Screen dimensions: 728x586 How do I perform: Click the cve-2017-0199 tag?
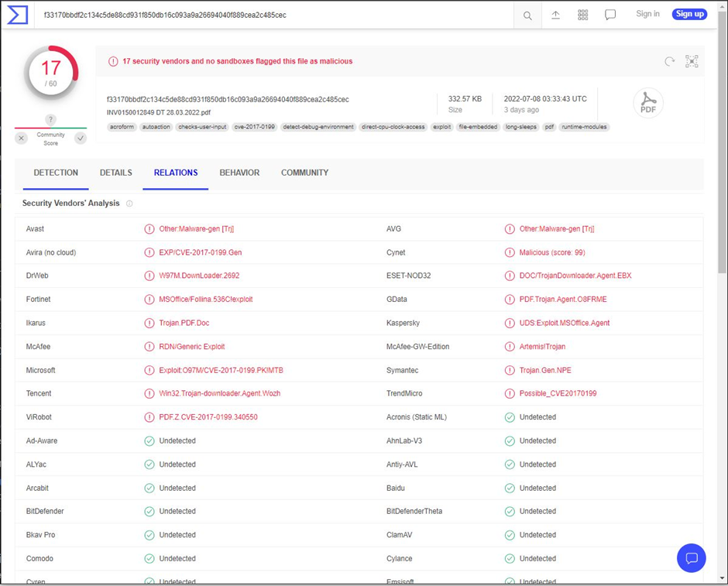point(255,127)
